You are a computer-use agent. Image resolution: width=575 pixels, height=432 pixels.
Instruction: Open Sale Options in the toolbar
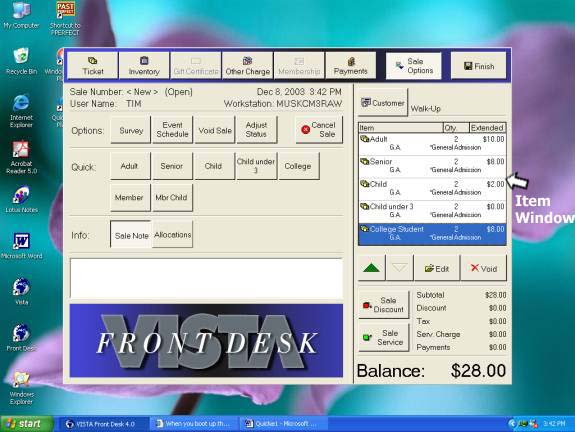413,66
